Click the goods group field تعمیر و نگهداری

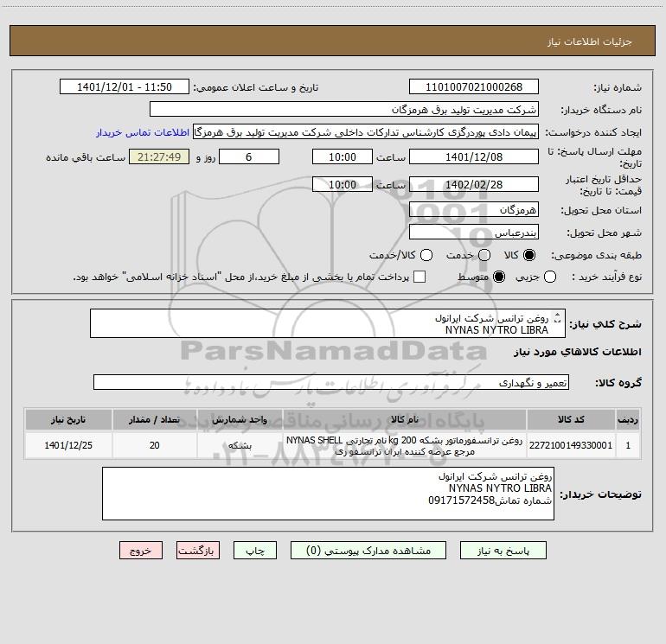pyautogui.click(x=331, y=382)
